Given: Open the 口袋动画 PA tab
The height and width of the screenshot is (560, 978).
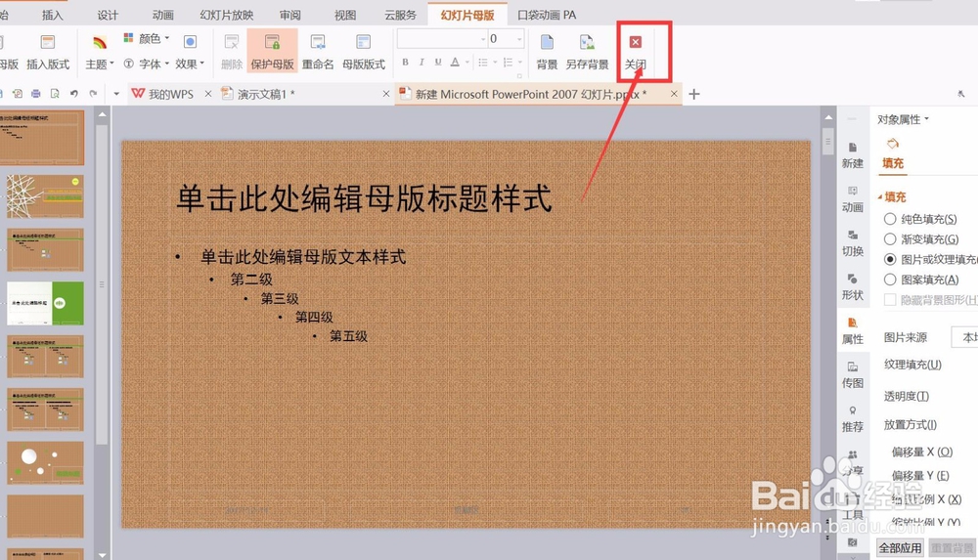Looking at the screenshot, I should point(547,15).
